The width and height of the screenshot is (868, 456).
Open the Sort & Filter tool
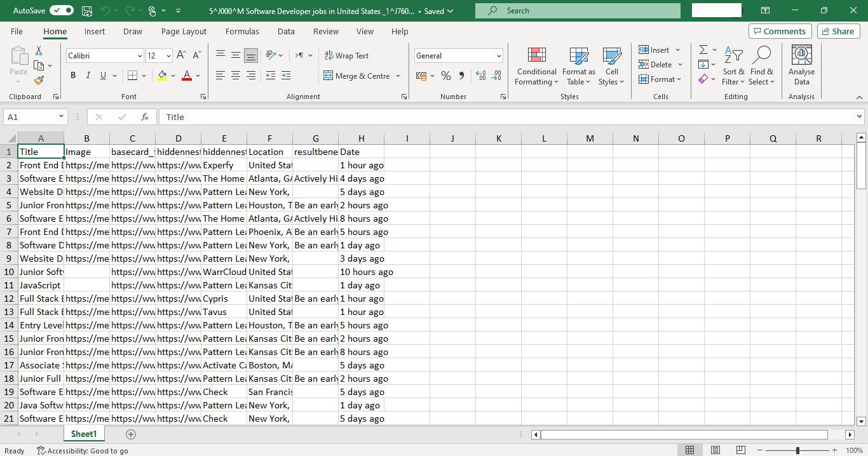(x=733, y=66)
